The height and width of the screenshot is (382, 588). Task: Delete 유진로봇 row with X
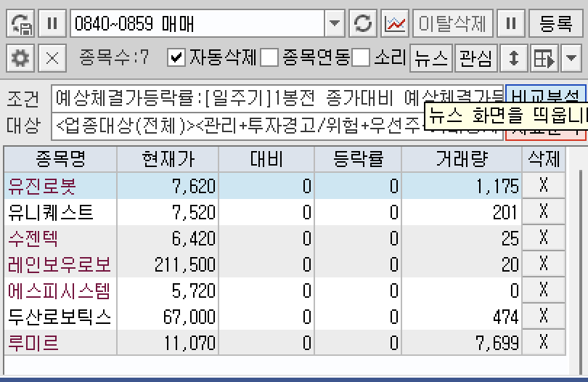[544, 185]
